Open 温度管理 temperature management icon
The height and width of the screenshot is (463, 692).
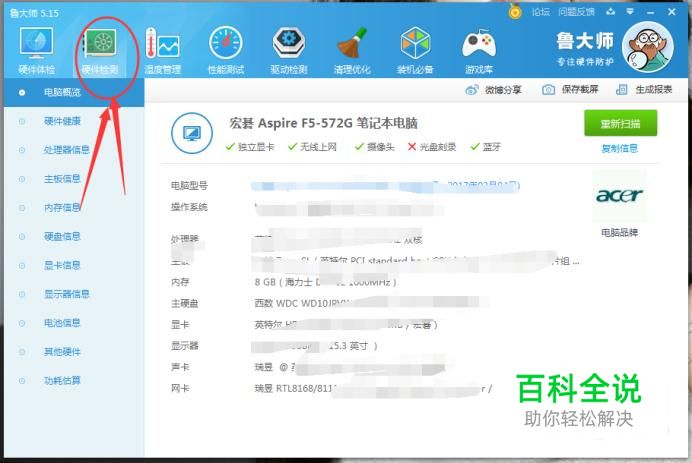pos(162,50)
